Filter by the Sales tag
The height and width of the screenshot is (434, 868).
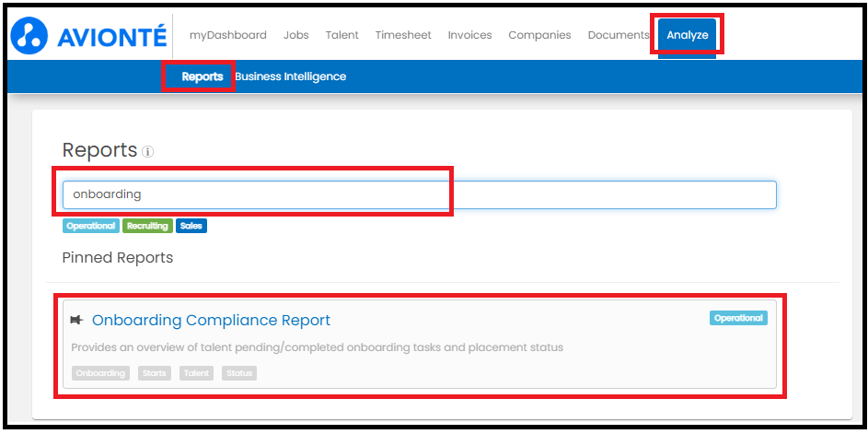point(191,226)
